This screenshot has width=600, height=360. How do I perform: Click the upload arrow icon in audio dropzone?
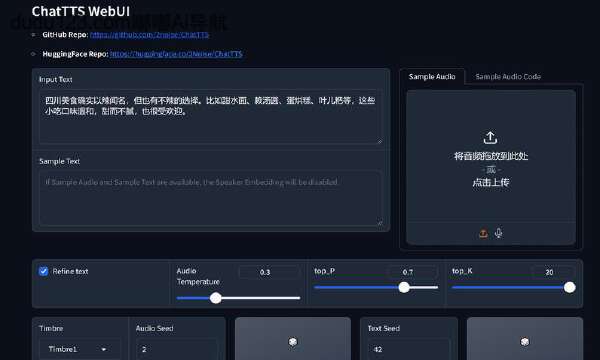490,138
